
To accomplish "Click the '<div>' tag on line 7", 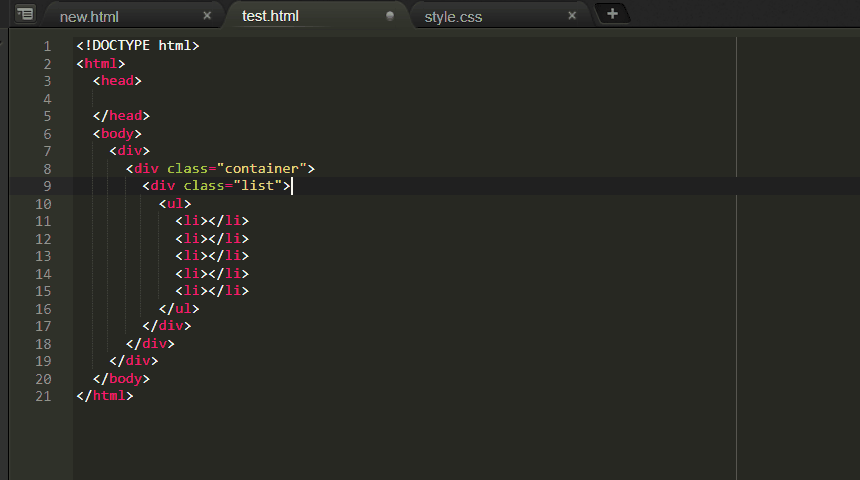I will [x=129, y=151].
